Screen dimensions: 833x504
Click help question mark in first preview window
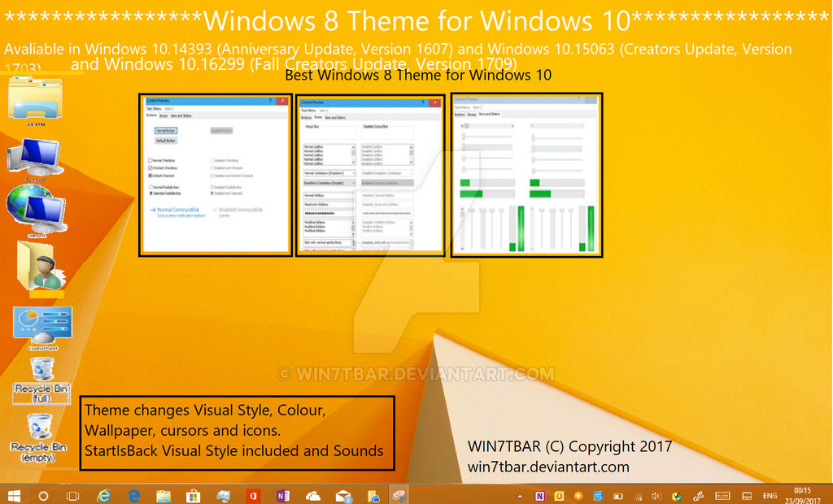tap(270, 100)
